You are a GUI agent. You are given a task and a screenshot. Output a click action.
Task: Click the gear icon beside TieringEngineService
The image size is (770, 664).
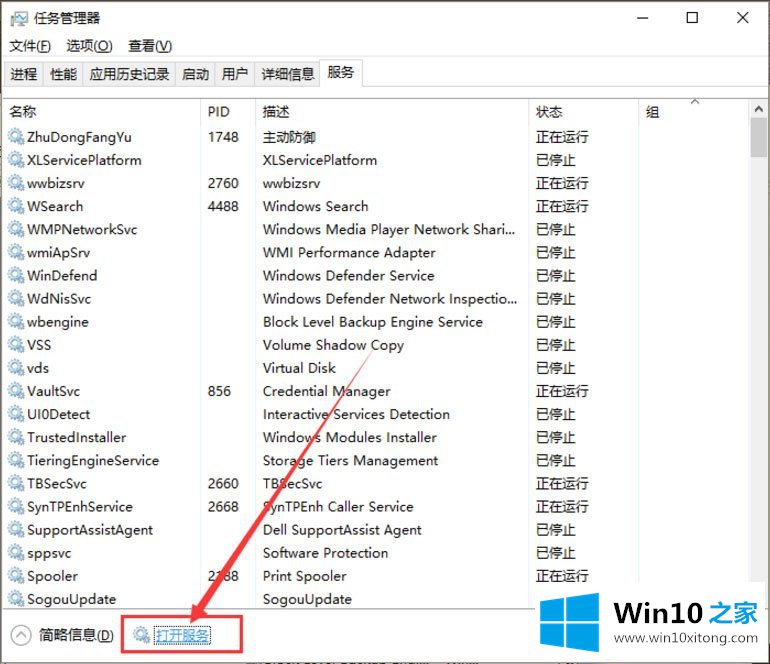coord(16,460)
